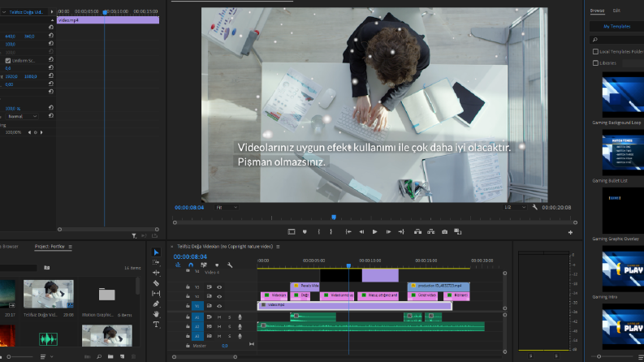Click the Extract icon

click(431, 232)
